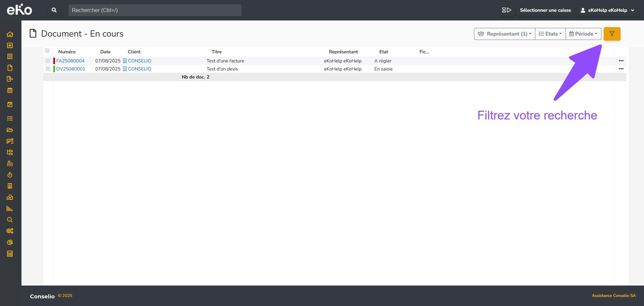Open the three-dot menu for FA25080004 row
This screenshot has height=306, width=644.
[621, 61]
